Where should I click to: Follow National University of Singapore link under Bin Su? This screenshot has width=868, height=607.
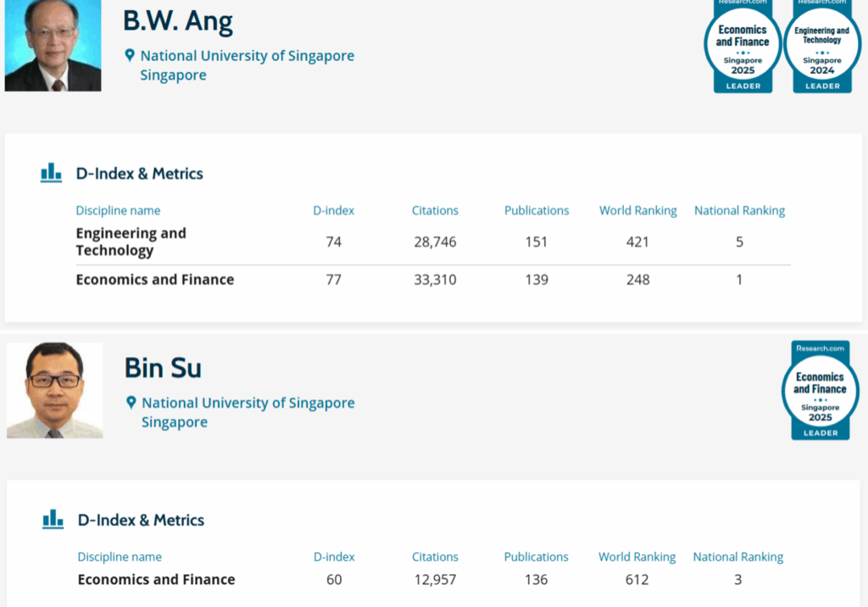pos(248,403)
